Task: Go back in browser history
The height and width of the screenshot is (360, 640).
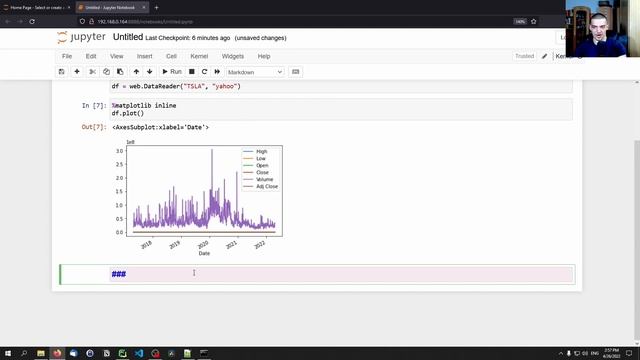Action: [x=8, y=21]
